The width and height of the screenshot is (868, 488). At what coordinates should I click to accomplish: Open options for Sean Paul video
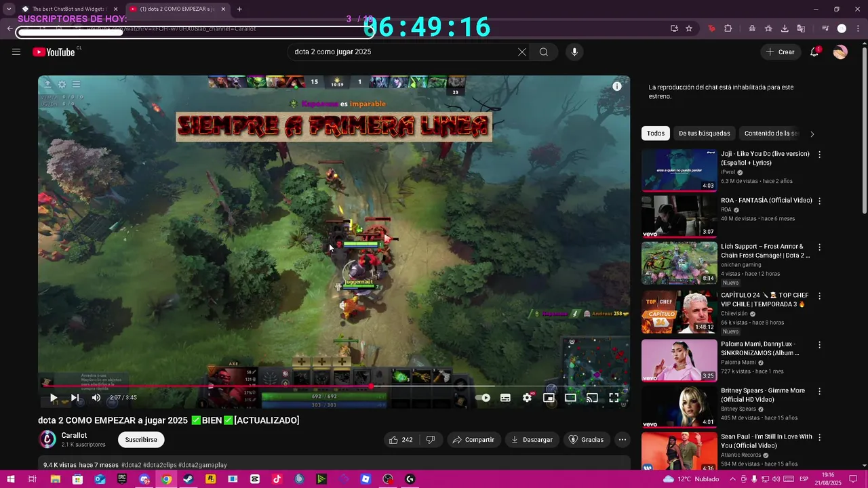(819, 438)
